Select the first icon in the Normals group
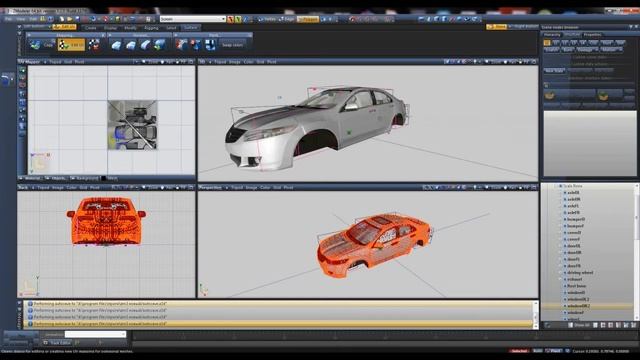This screenshot has width=640, height=360. pyautogui.click(x=116, y=44)
